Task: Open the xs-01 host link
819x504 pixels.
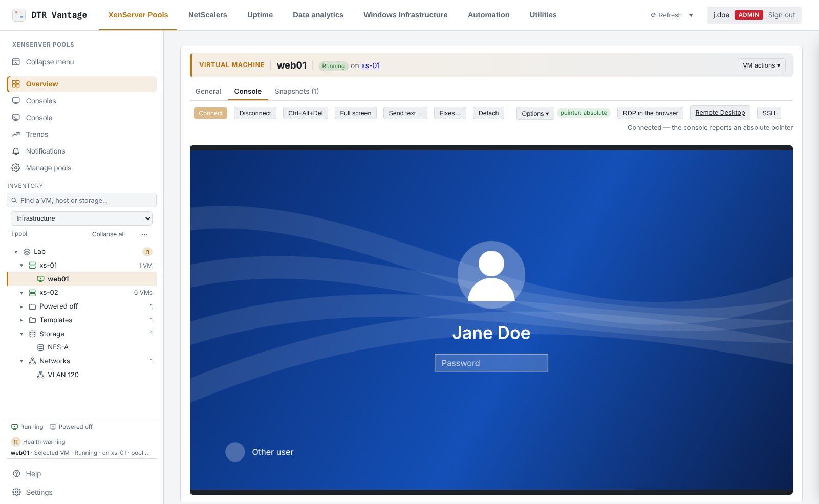Action: coord(371,65)
